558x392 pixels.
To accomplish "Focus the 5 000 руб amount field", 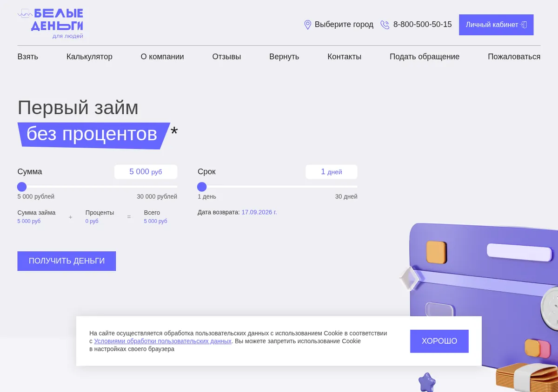I will click(146, 172).
